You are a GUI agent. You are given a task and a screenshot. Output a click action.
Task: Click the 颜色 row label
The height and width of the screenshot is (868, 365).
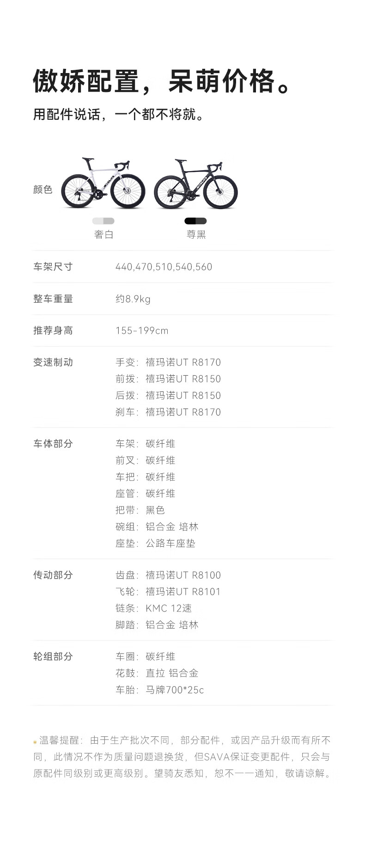point(43,189)
